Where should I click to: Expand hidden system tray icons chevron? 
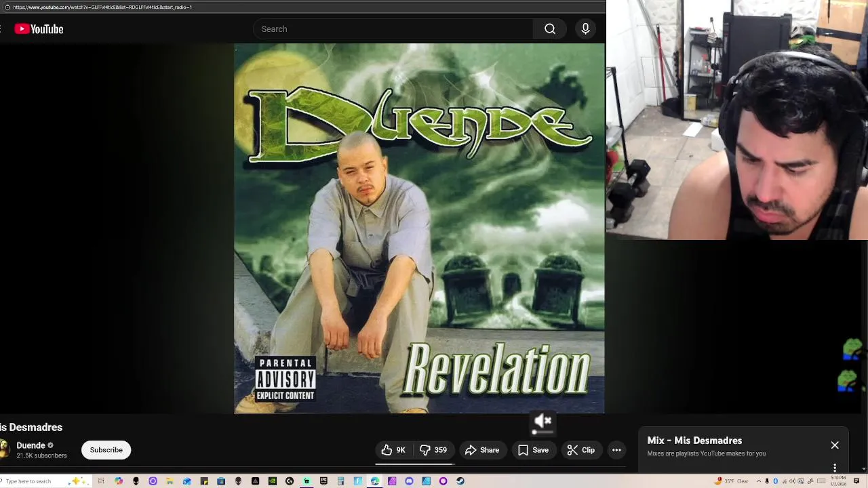pyautogui.click(x=759, y=481)
